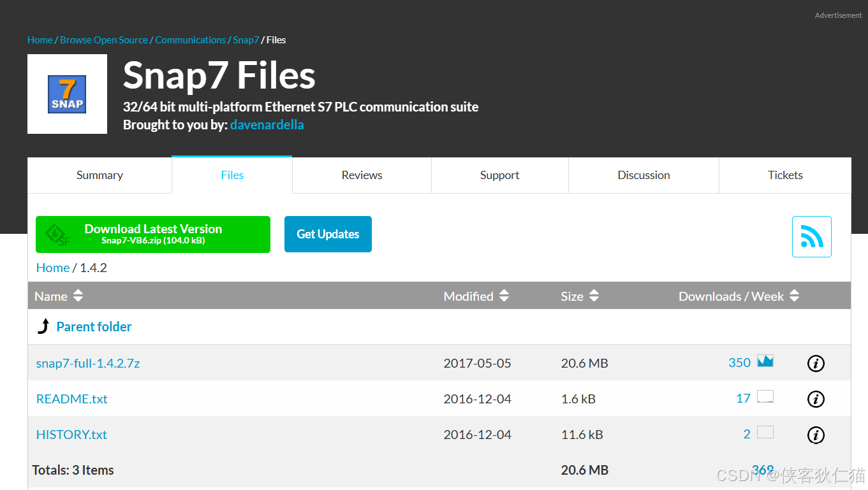Click the 2017-05-05 modified date

[x=478, y=363]
